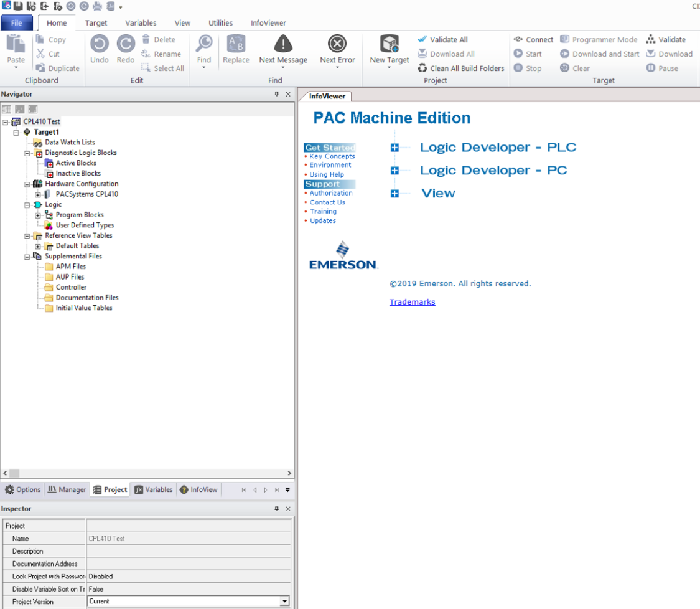Click the Start target button

click(x=528, y=54)
